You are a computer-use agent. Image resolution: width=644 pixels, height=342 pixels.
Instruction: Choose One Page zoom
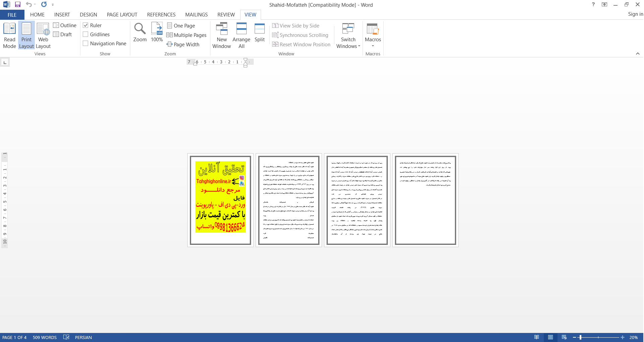point(181,26)
